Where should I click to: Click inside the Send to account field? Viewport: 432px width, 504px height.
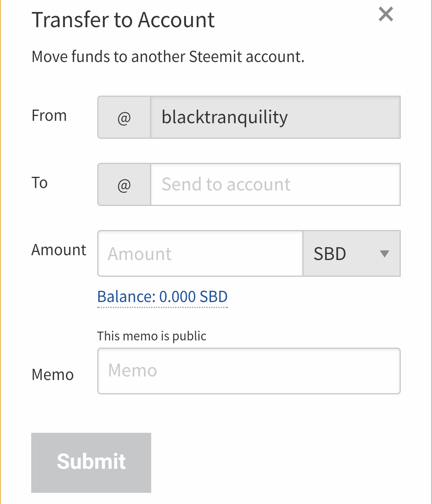[275, 184]
